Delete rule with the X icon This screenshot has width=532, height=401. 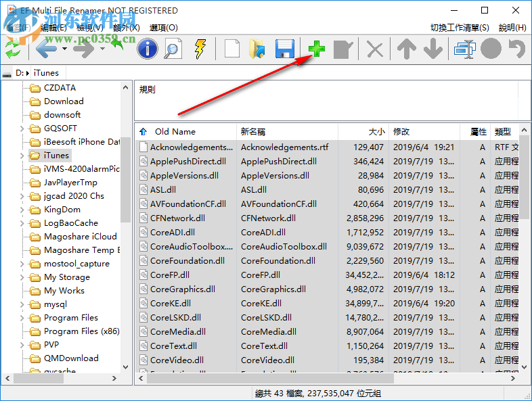click(x=375, y=50)
